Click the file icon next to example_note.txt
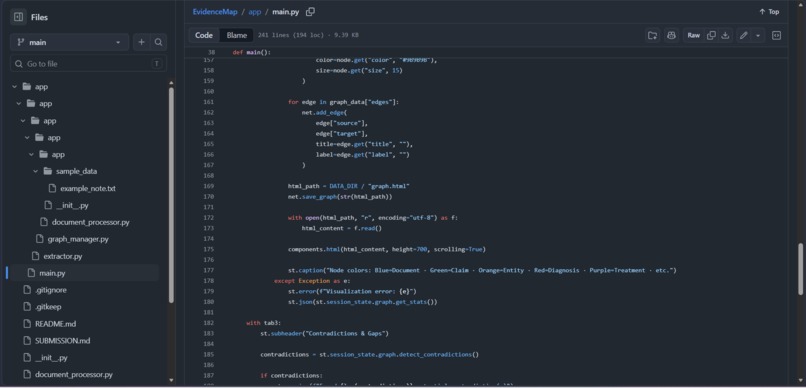Image resolution: width=806 pixels, height=388 pixels. click(52, 188)
